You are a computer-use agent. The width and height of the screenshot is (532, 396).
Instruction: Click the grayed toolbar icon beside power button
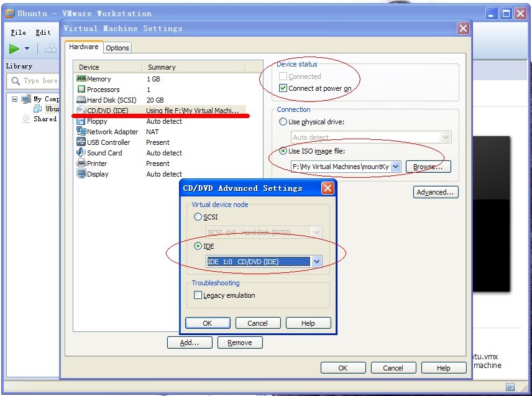pos(51,48)
